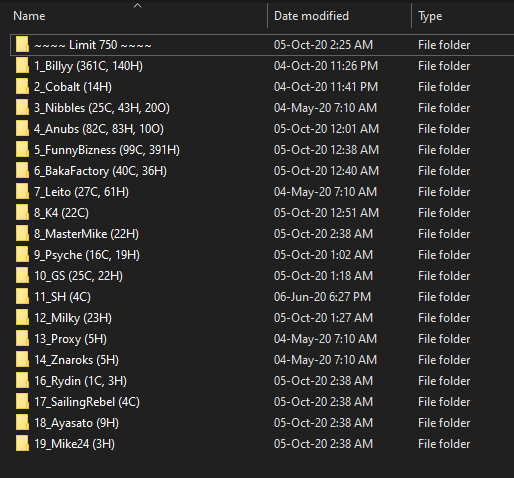Select folder icon for 7_Leito
Screen dimensions: 514x478
point(22,192)
